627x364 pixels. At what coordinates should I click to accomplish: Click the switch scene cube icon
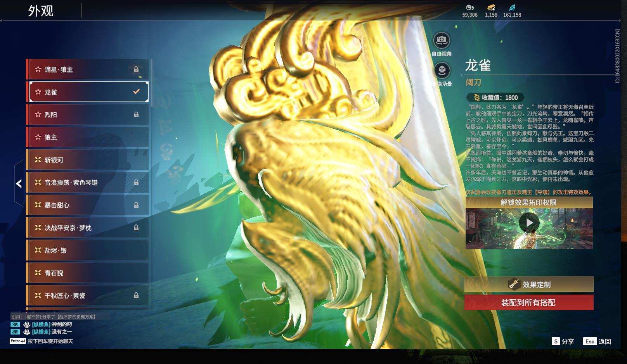pos(442,71)
